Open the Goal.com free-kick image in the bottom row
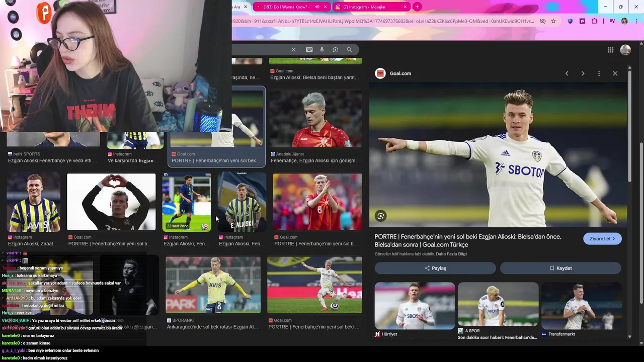 pos(314,285)
